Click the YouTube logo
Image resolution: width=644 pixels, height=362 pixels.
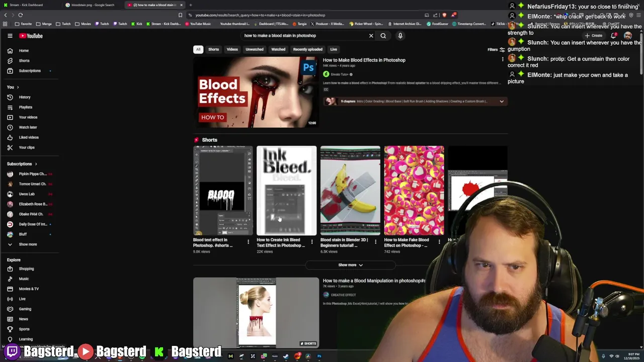tap(31, 36)
